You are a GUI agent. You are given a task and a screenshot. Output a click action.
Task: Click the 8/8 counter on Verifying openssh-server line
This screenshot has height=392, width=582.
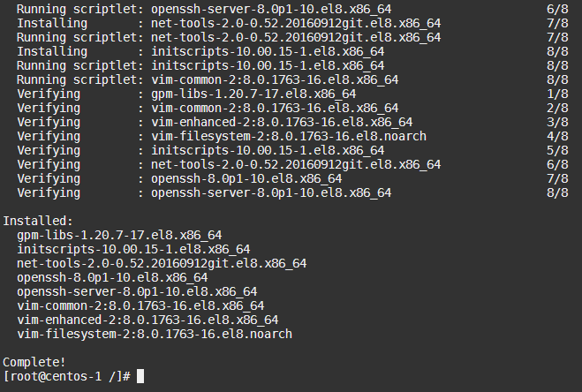coord(559,192)
